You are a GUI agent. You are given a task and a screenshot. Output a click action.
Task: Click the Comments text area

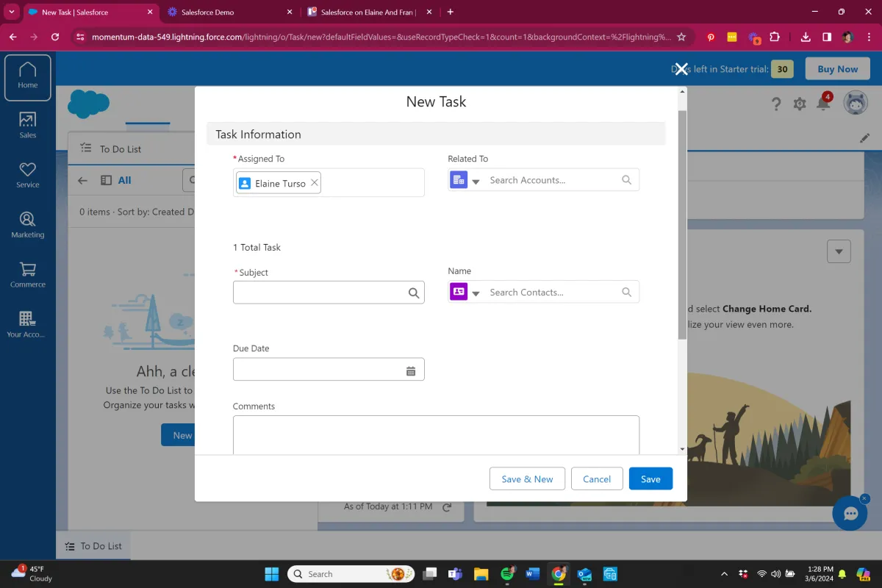click(436, 435)
